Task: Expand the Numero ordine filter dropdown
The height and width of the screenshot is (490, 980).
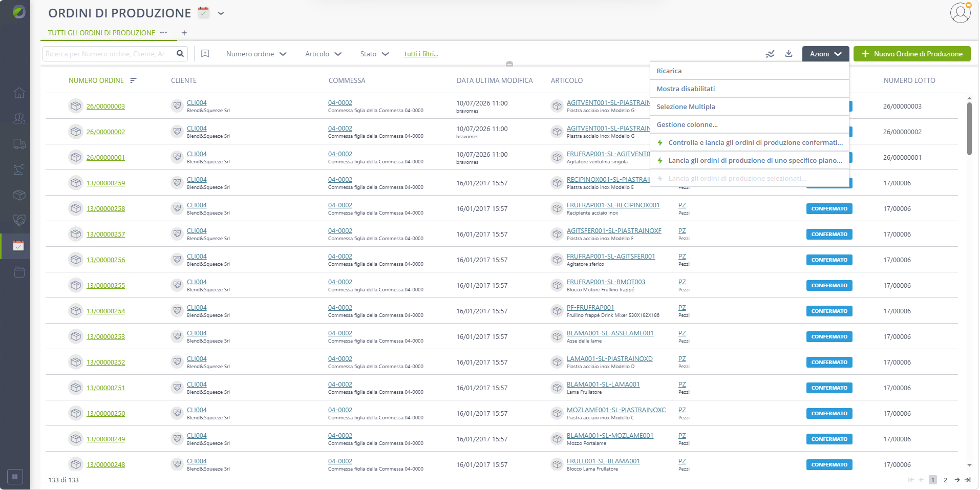Action: point(257,54)
